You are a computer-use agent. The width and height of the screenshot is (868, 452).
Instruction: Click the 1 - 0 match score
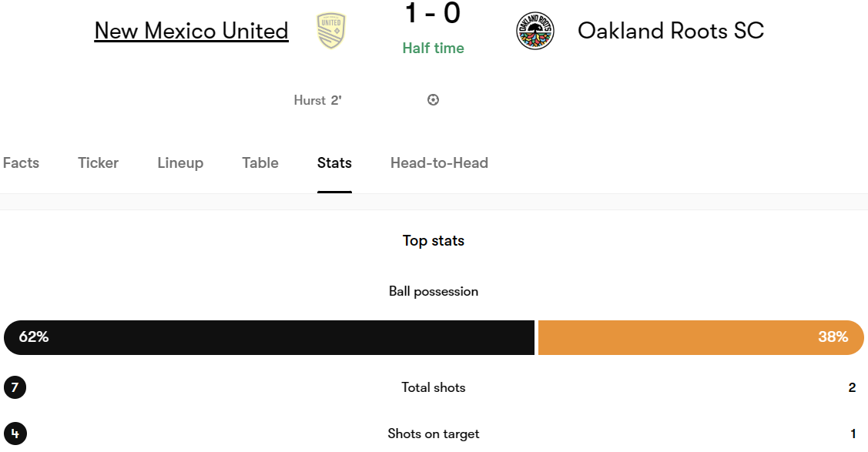coord(433,13)
